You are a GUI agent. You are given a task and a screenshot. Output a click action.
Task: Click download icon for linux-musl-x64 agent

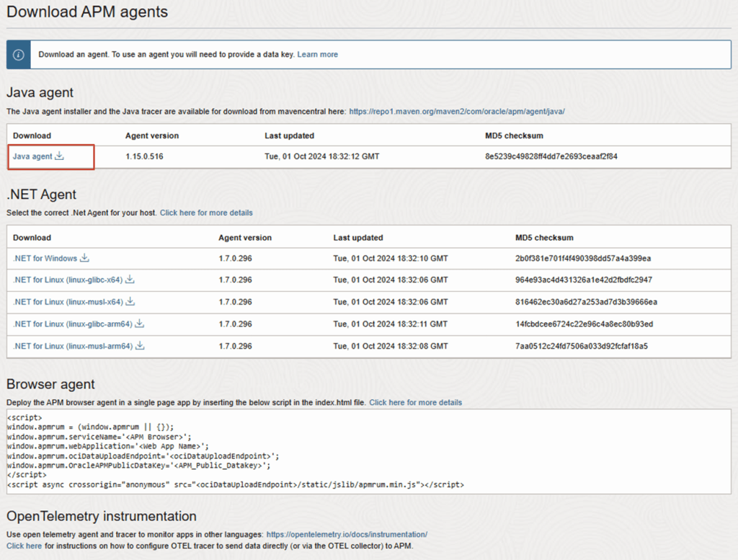click(130, 302)
